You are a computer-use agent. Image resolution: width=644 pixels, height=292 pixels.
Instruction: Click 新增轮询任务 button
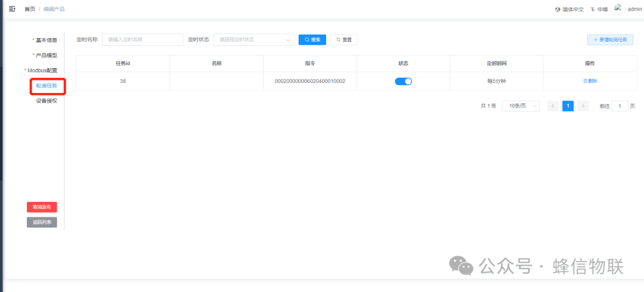(610, 39)
